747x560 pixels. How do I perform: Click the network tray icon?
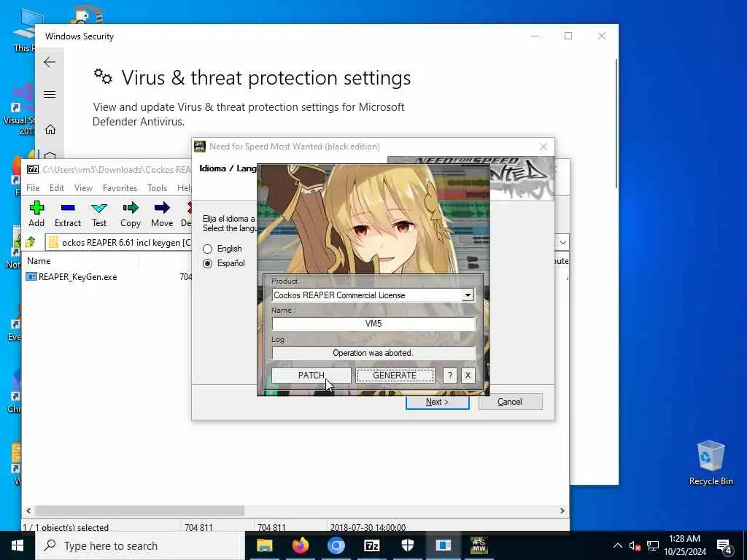point(653,546)
